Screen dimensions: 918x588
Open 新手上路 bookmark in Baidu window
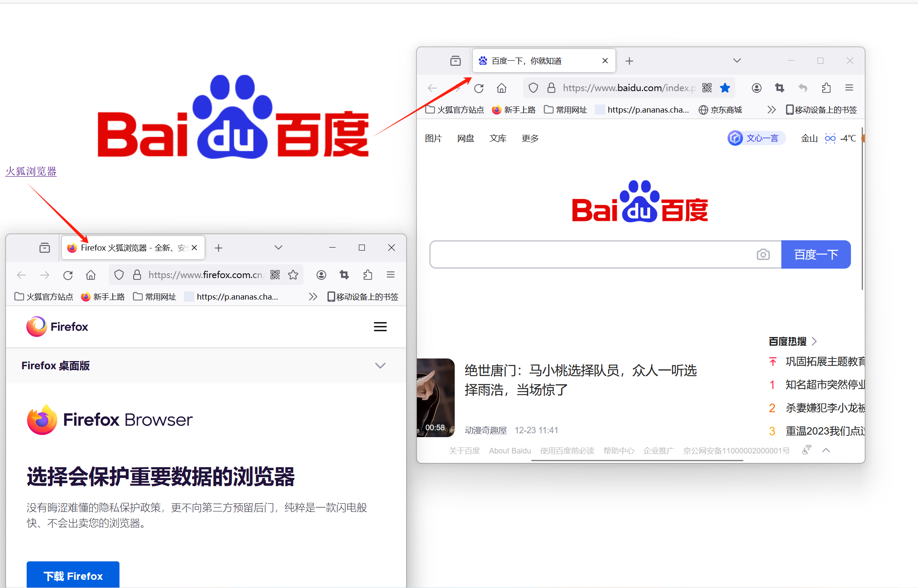[514, 110]
